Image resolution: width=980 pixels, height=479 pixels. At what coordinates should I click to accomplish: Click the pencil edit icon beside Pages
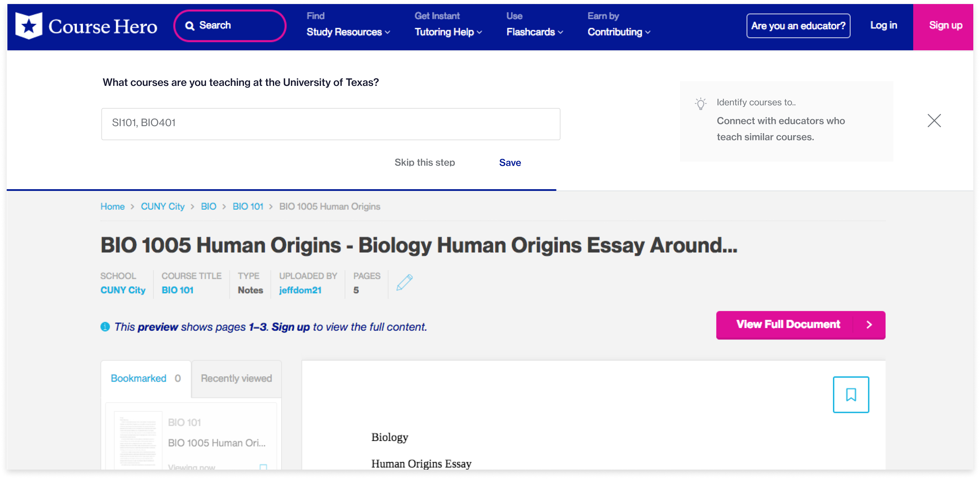404,282
